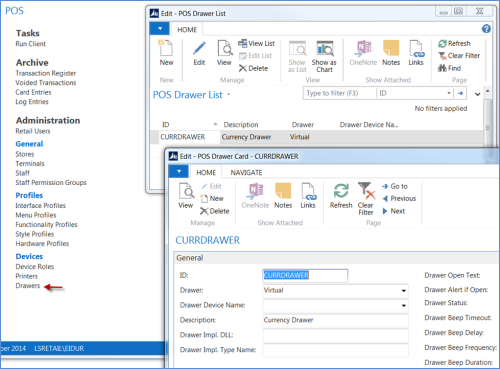Click View icon in POS Drawer Card
The image size is (500, 369).
186,196
